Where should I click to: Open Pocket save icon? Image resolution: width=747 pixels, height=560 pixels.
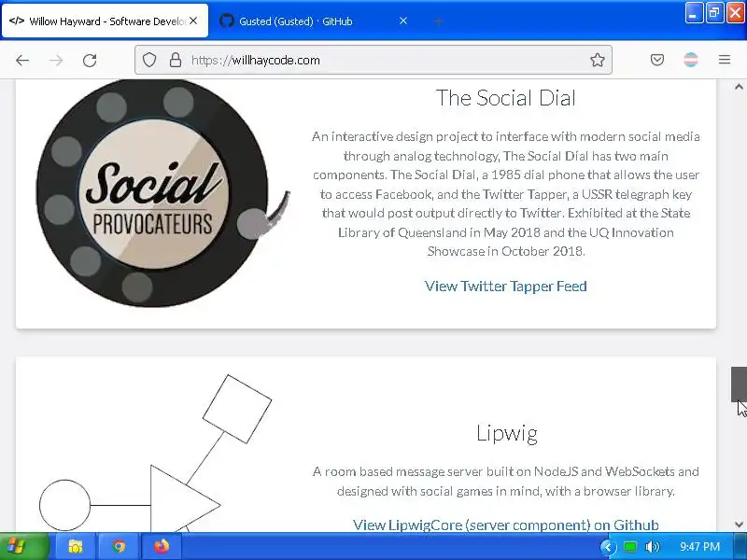tap(657, 60)
